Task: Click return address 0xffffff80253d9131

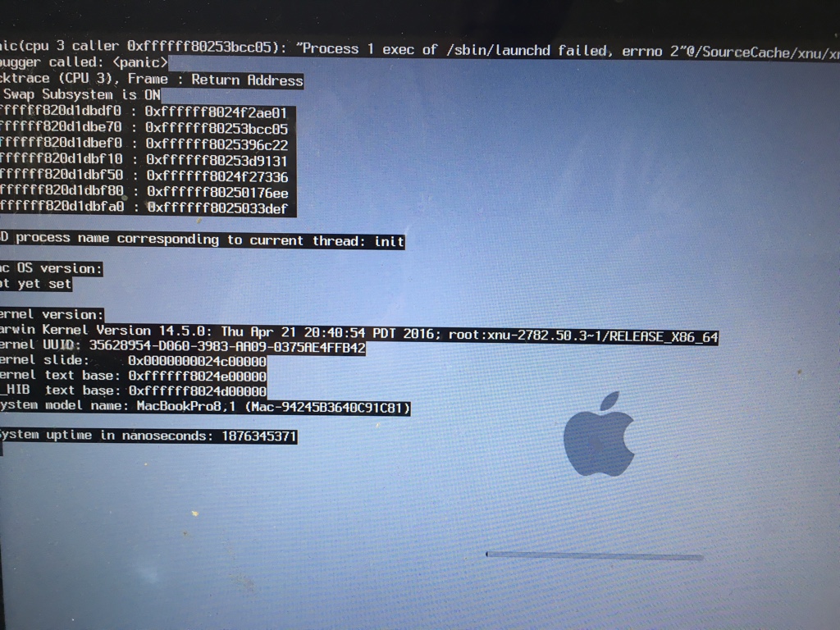Action: pyautogui.click(x=217, y=160)
